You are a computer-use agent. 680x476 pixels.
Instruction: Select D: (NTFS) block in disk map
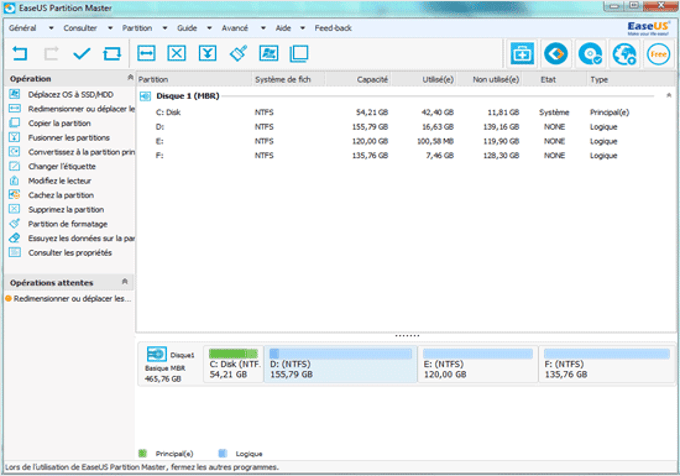coord(340,364)
